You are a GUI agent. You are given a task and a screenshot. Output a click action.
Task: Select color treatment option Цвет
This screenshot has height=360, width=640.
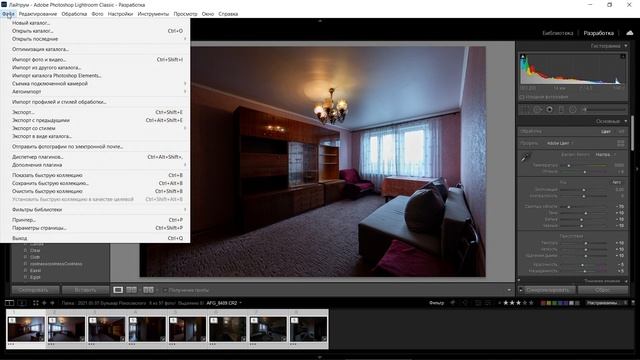point(606,131)
